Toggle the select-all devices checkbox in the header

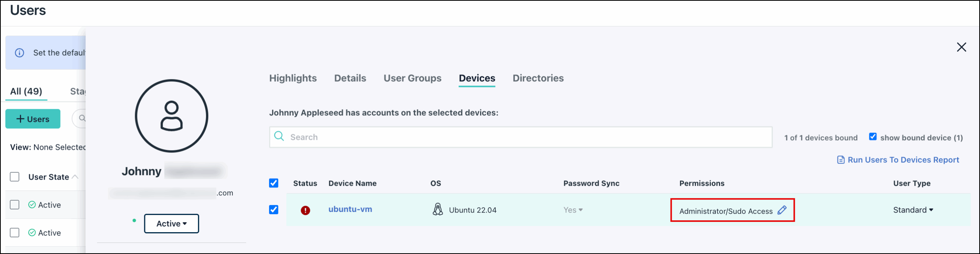(274, 183)
